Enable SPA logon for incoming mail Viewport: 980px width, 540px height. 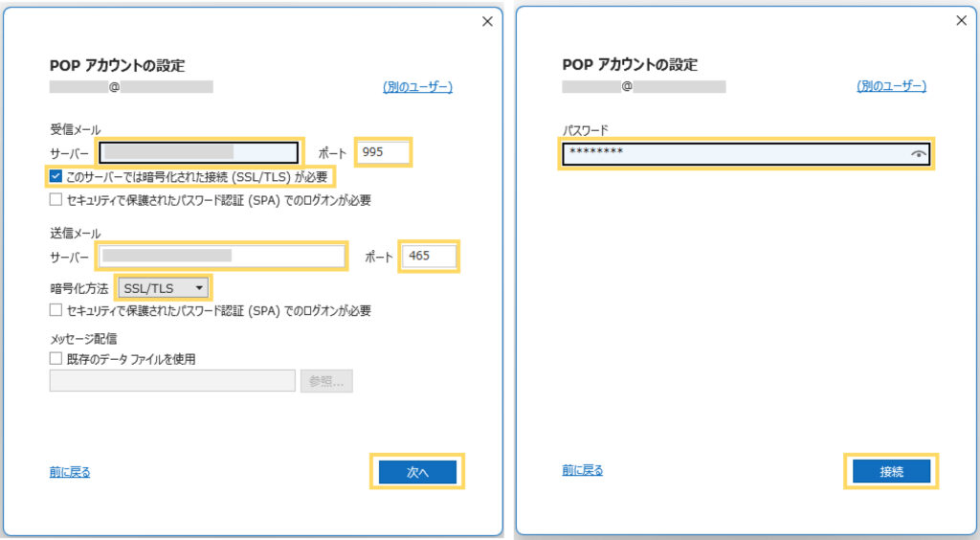pyautogui.click(x=56, y=201)
